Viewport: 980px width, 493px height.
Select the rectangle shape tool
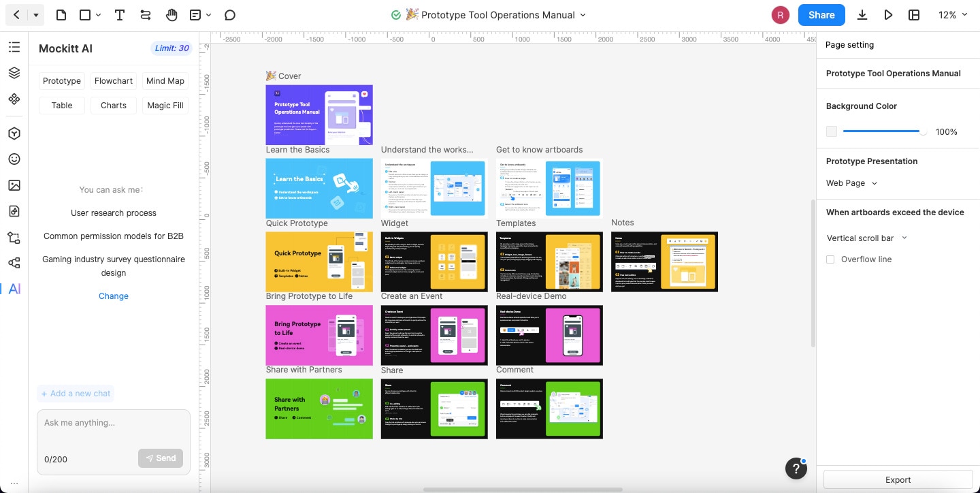coord(85,15)
